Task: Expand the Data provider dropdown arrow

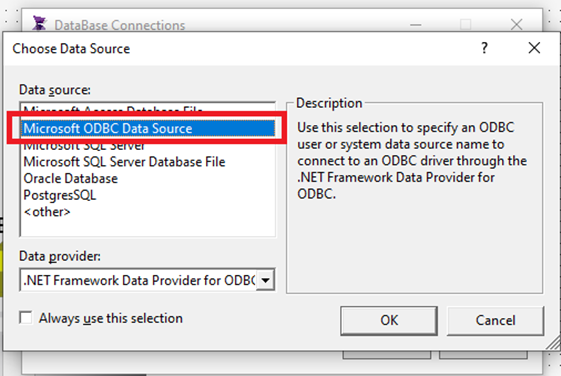Action: click(x=265, y=280)
